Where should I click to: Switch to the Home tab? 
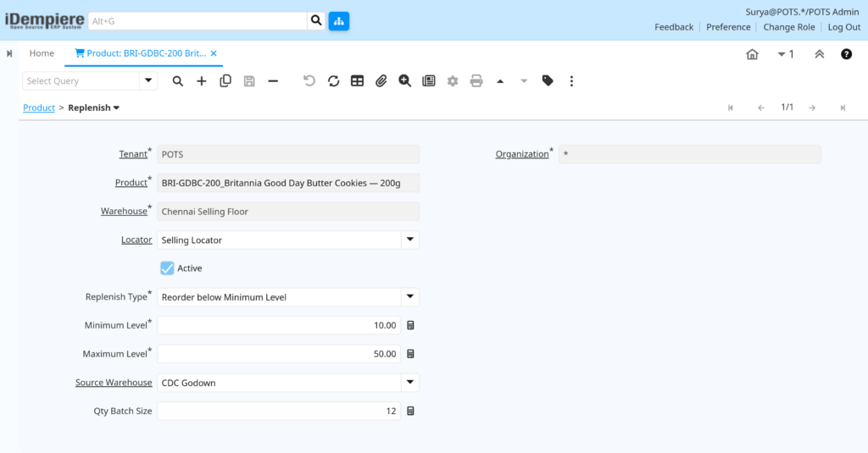pos(42,53)
